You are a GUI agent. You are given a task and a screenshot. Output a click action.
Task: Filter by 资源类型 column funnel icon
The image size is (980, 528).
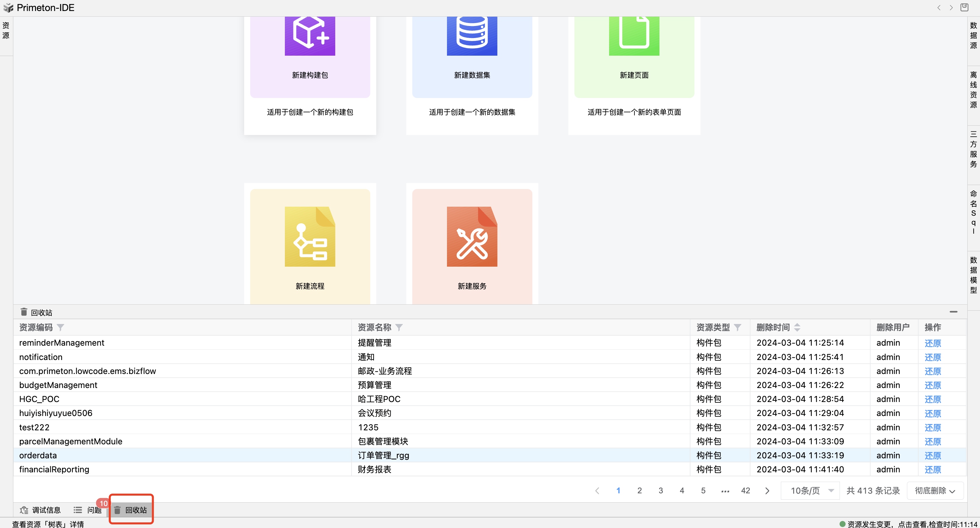[737, 327]
